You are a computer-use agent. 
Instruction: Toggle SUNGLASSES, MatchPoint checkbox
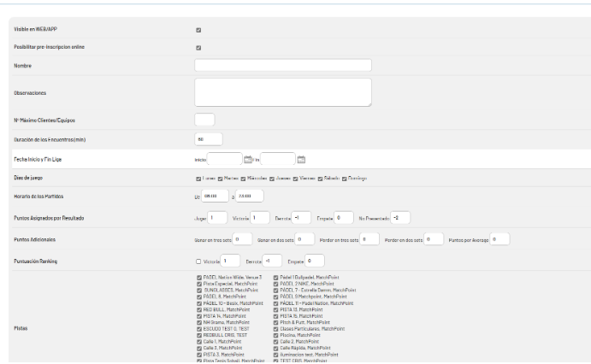(x=199, y=291)
